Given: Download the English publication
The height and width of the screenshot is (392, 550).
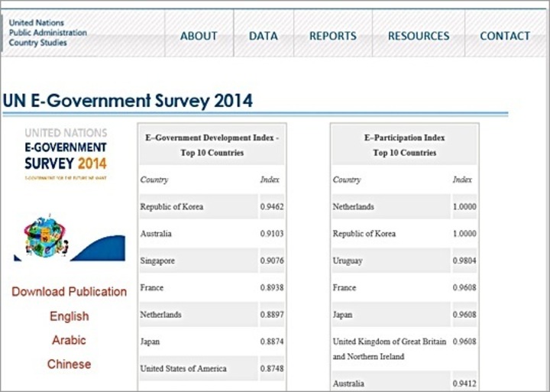Looking at the screenshot, I should [69, 316].
